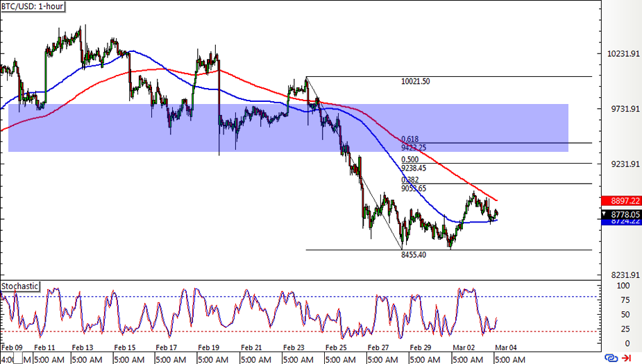
Task: Click the Feb 25 date label
Action: 336,347
